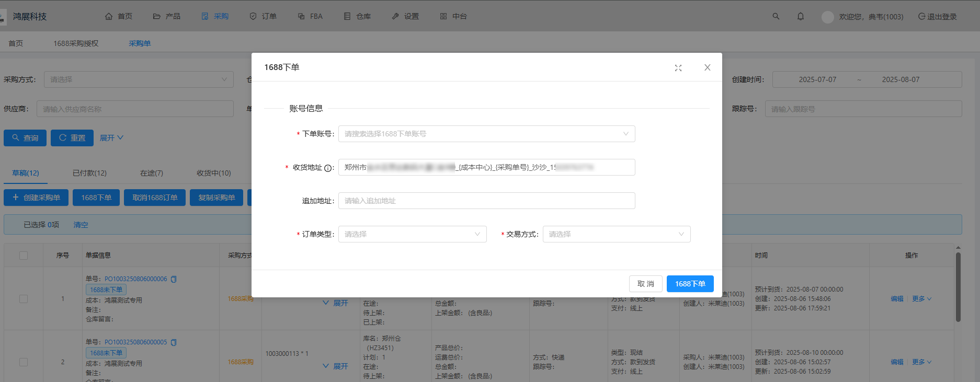The width and height of the screenshot is (980, 382).
Task: Confirm with the blue 1688下单 button
Action: click(690, 284)
